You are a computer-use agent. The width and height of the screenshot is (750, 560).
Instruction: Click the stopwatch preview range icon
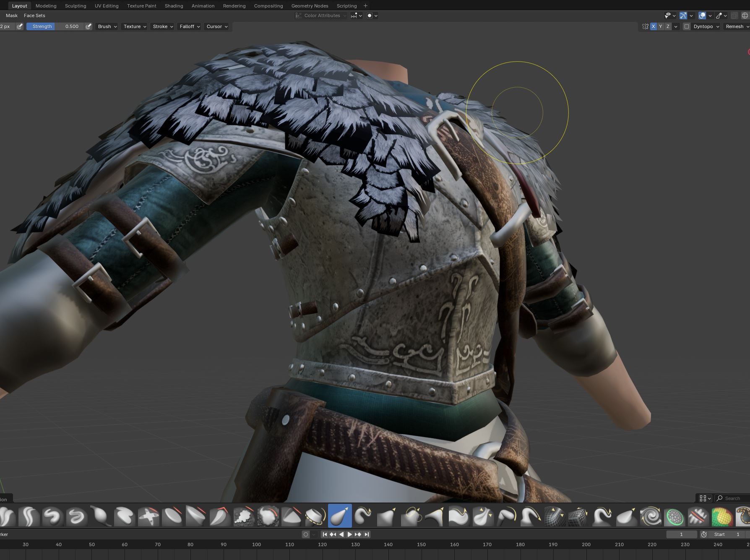click(x=704, y=534)
